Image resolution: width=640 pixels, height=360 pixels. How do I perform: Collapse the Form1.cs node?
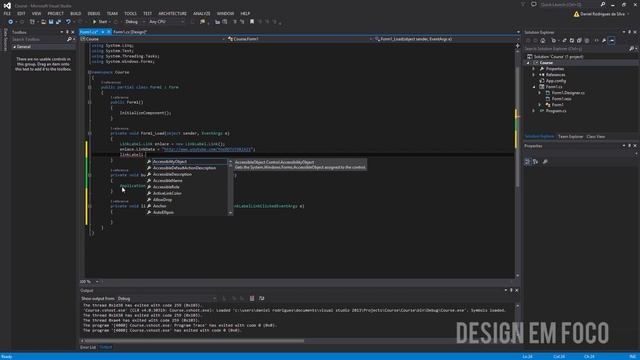[534, 87]
